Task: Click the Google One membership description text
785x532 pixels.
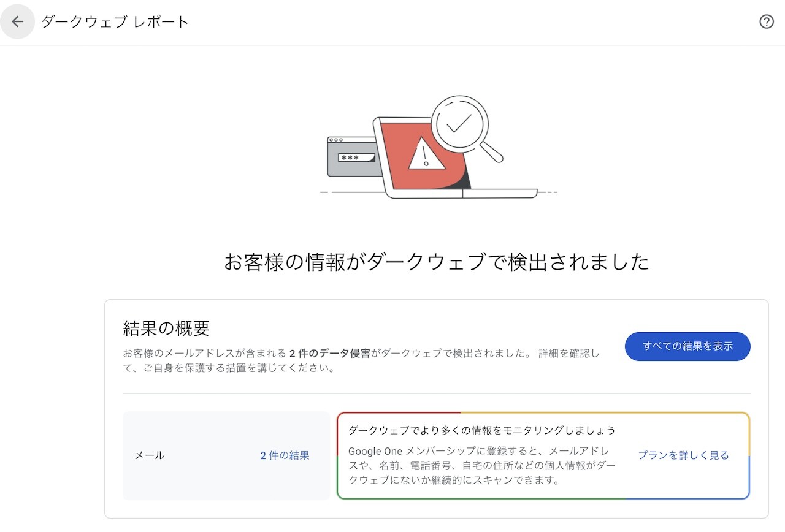Action: pos(481,465)
